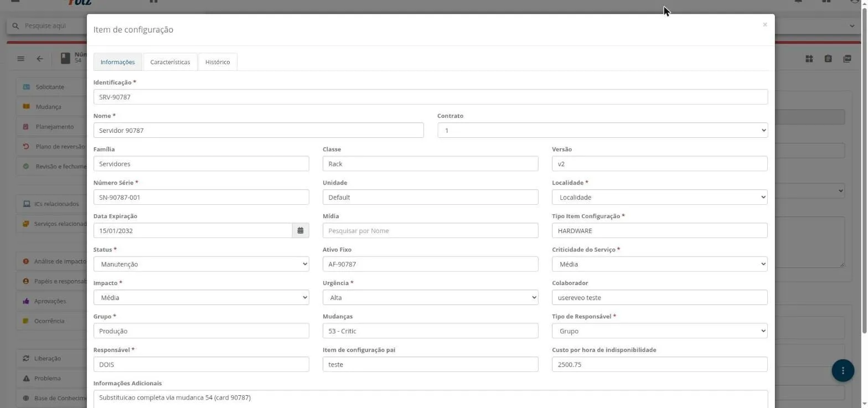This screenshot has height=408, width=868.
Task: Switch to the Informações tab
Action: click(x=117, y=62)
